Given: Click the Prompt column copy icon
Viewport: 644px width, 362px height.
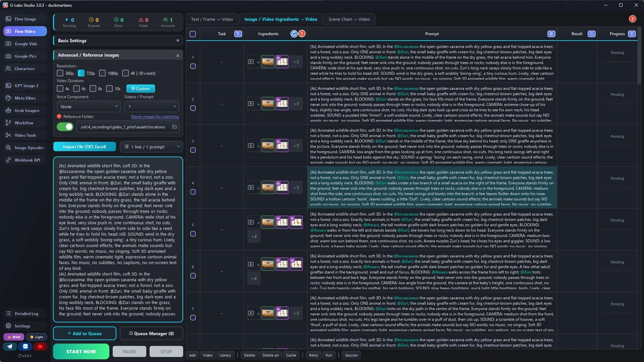Looking at the screenshot, I should click(x=551, y=34).
